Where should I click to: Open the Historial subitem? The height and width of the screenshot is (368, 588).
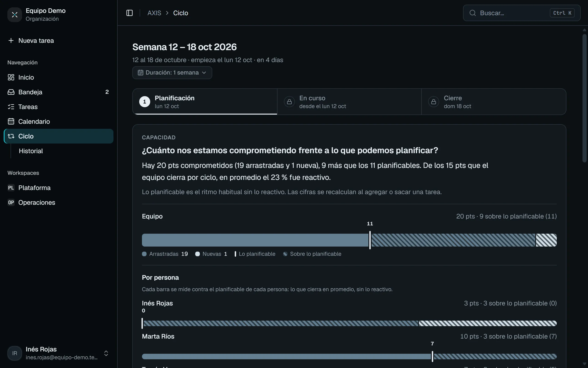point(63,151)
